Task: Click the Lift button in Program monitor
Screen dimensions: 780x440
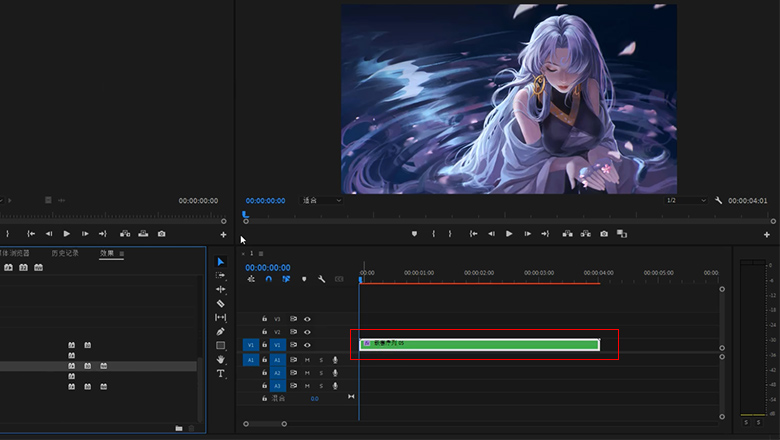Action: coord(567,234)
